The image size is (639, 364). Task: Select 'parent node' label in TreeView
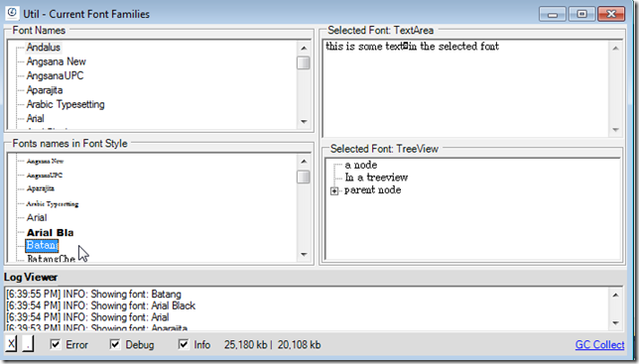click(372, 190)
